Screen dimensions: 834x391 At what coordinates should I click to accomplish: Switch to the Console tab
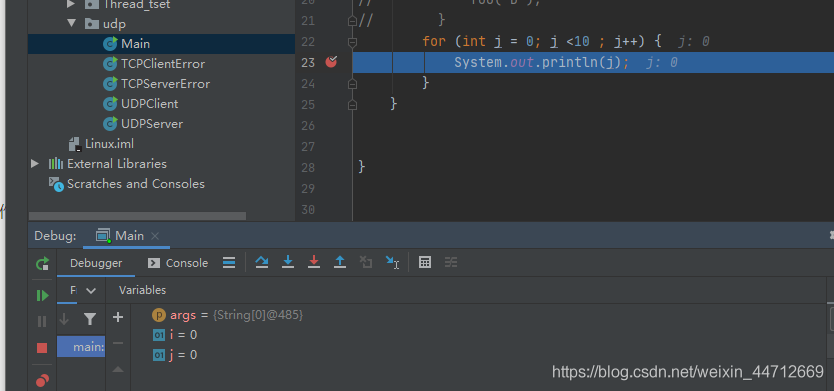(178, 263)
